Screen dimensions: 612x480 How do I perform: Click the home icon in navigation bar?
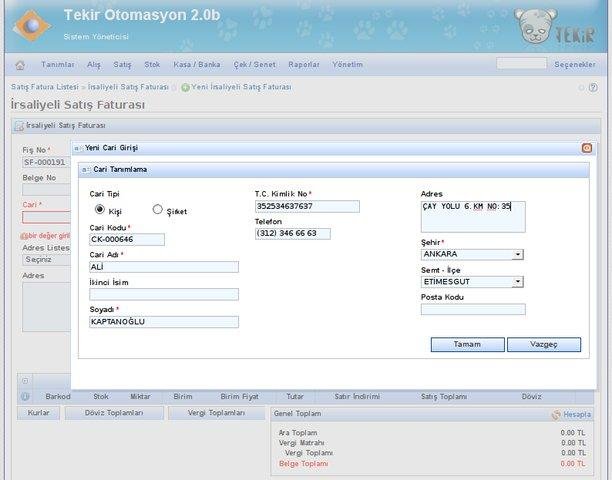click(20, 65)
